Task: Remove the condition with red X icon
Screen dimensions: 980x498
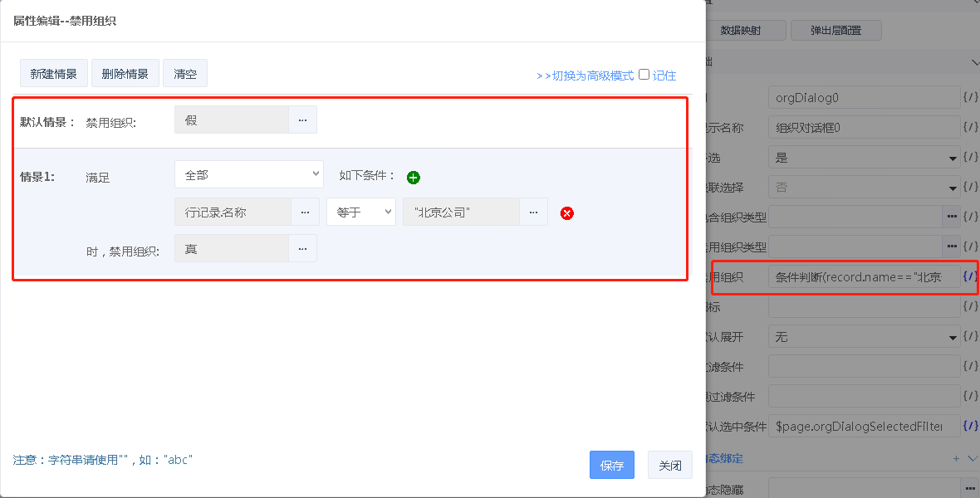Action: tap(567, 213)
